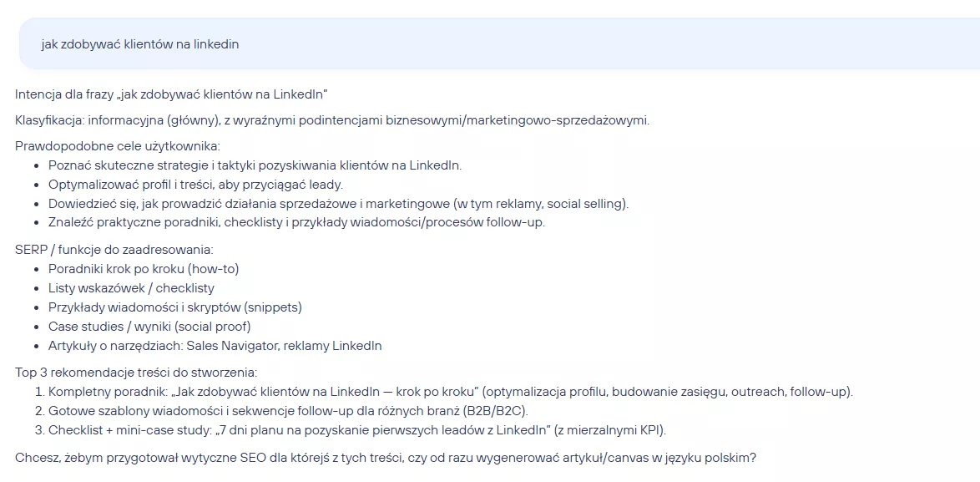
Task: Select recommendation one "Kompletny poradnik"
Action: click(x=451, y=392)
